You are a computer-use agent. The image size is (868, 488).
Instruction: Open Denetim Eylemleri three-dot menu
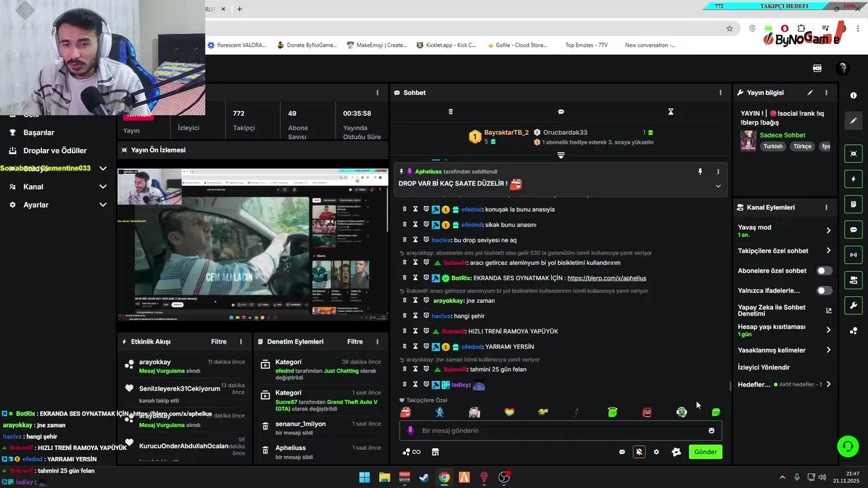click(x=377, y=342)
